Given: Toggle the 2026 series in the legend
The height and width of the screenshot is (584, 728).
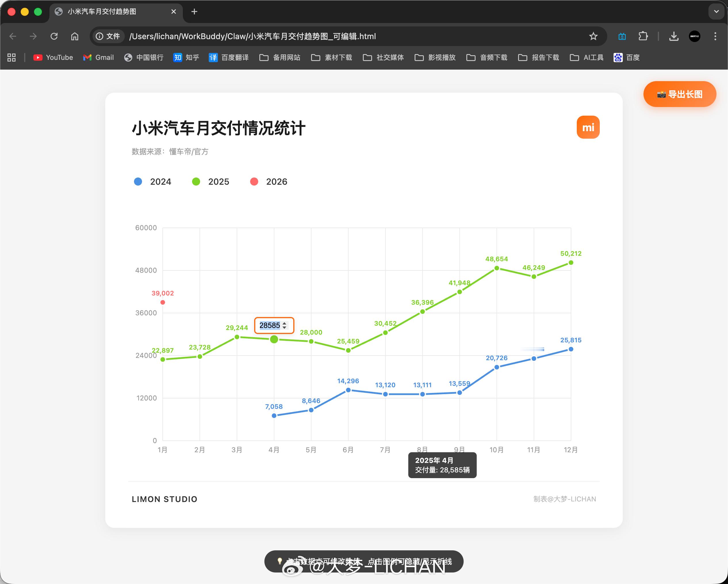Looking at the screenshot, I should pos(269,182).
